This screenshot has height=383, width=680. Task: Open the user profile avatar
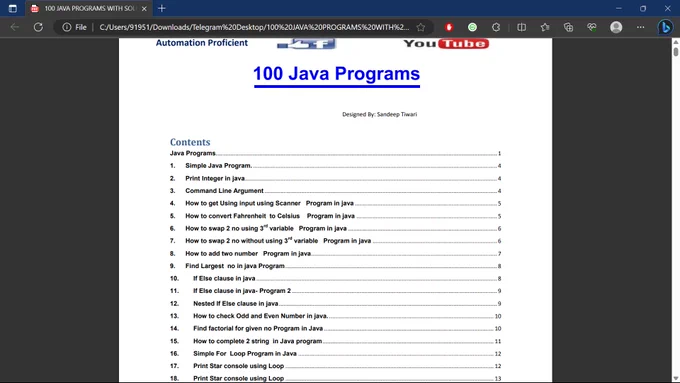(616, 27)
